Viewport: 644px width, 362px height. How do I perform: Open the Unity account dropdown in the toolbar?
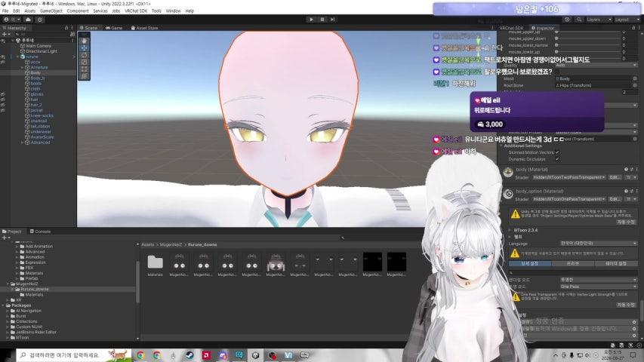click(x=11, y=20)
